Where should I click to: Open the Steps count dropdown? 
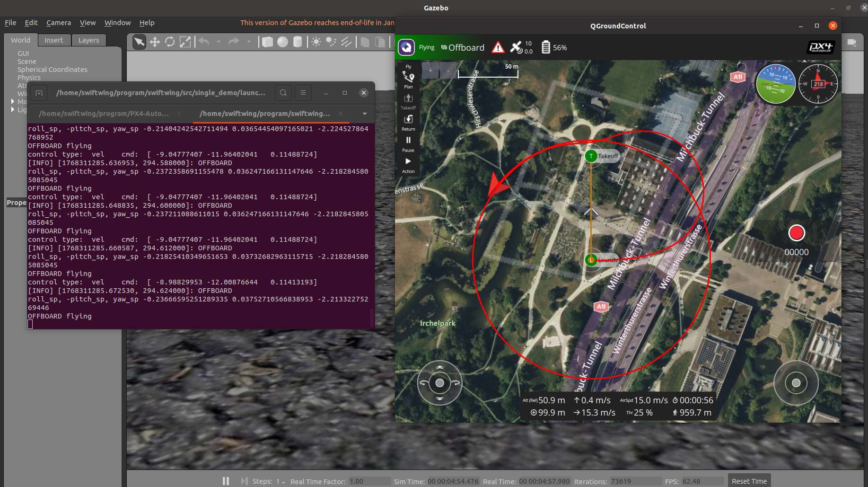(281, 481)
